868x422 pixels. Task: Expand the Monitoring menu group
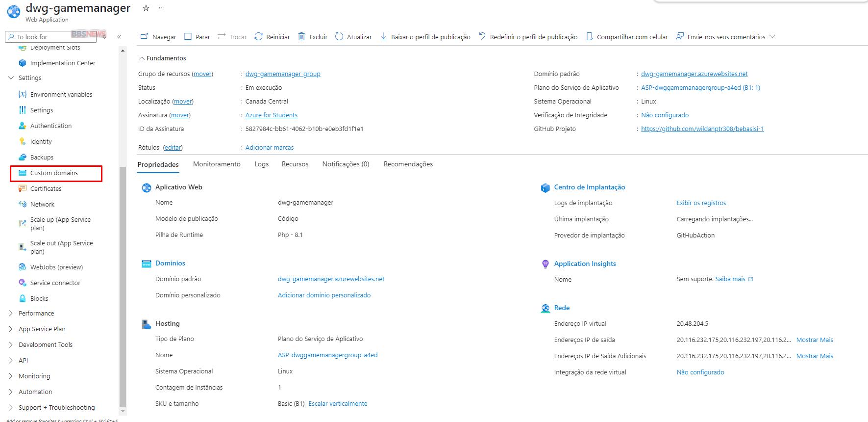coord(11,376)
